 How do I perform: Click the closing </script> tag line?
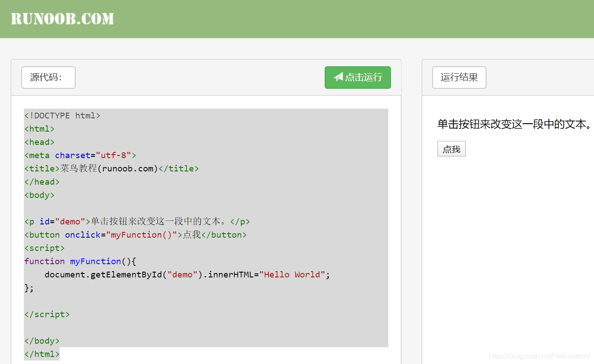click(x=47, y=314)
